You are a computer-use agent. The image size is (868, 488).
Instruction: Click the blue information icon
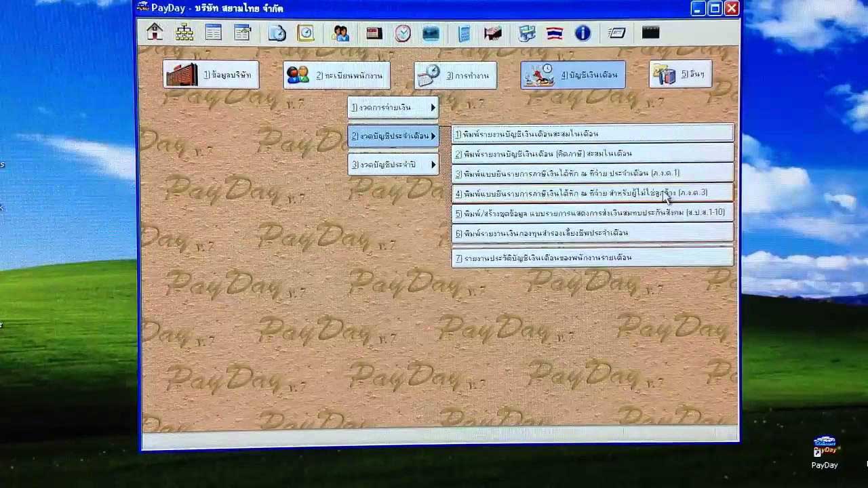coord(583,33)
